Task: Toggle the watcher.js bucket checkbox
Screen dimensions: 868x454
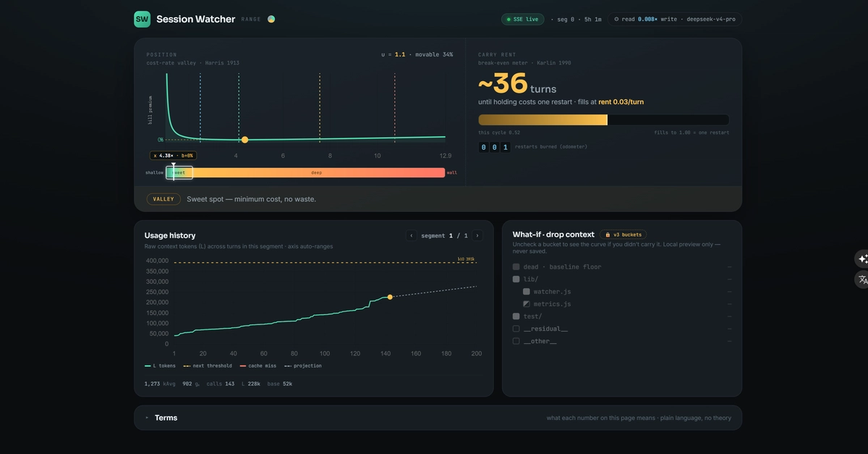Action: 527,292
